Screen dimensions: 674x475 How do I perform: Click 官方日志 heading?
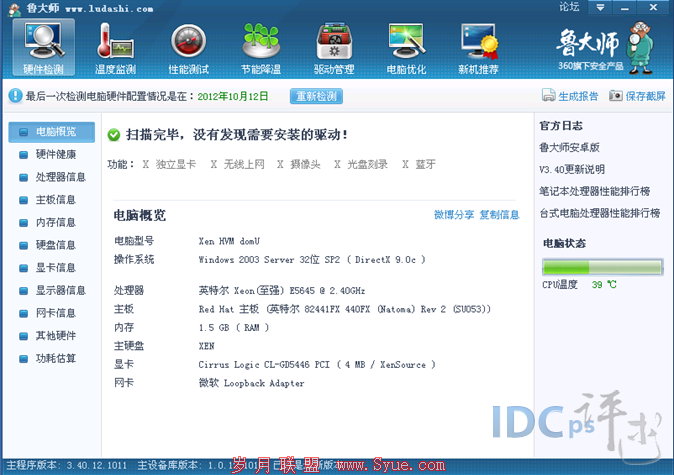pos(561,126)
